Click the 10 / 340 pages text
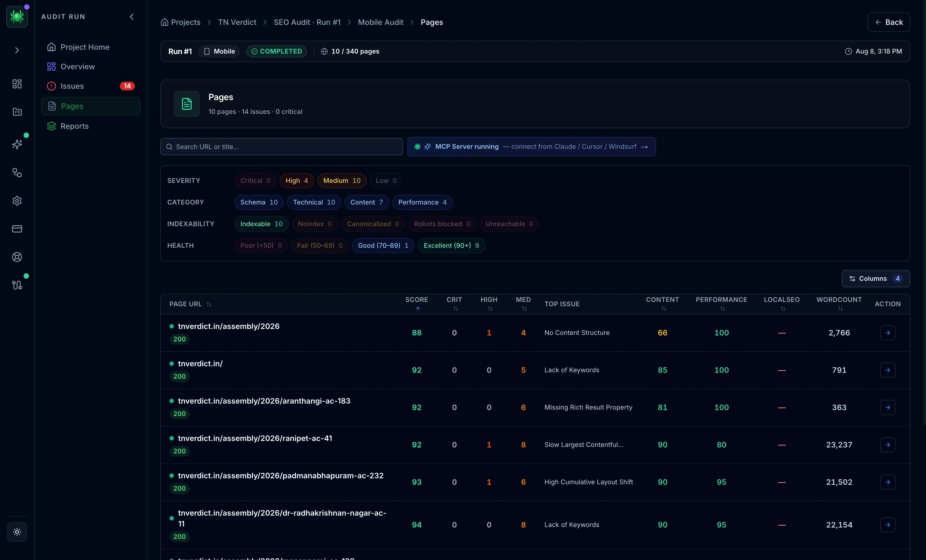The image size is (926, 560). pyautogui.click(x=355, y=51)
